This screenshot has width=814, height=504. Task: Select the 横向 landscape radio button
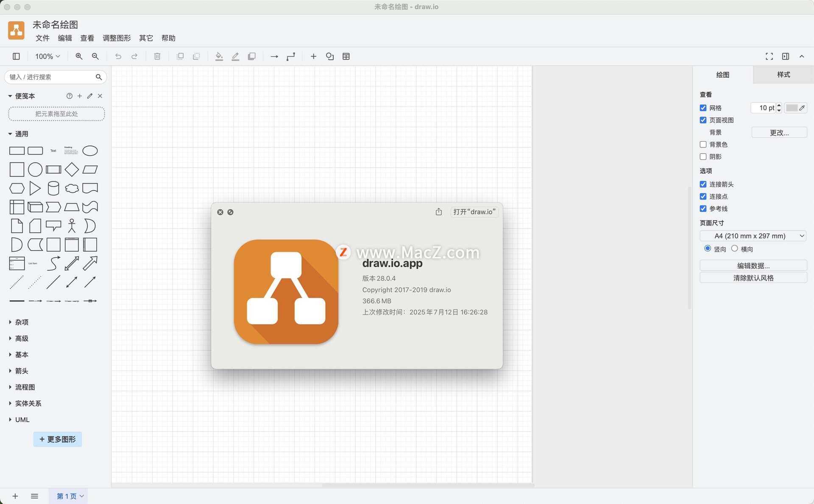pyautogui.click(x=734, y=248)
